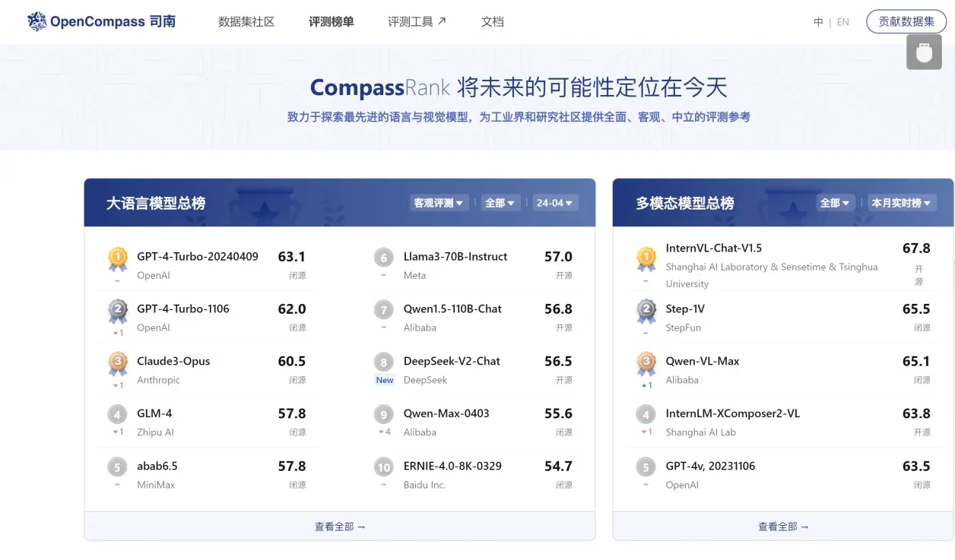Click the rank 5 badge beside GPT-4v, 20231106
The height and width of the screenshot is (560, 955).
coord(646,467)
